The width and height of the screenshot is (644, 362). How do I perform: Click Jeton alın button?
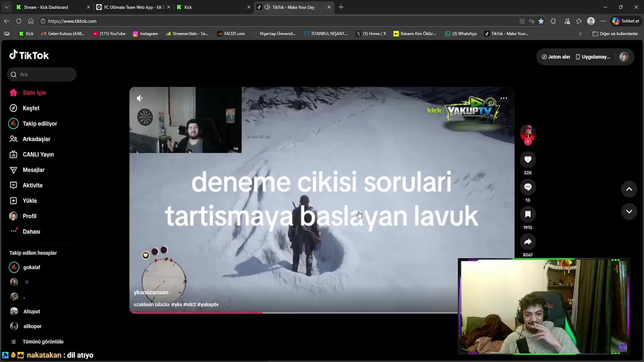click(x=555, y=57)
